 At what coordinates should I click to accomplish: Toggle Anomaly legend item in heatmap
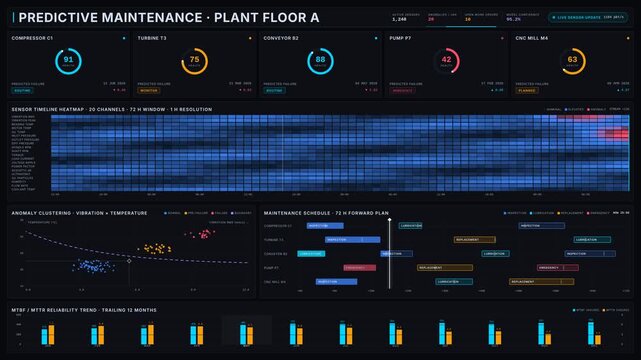pos(596,110)
